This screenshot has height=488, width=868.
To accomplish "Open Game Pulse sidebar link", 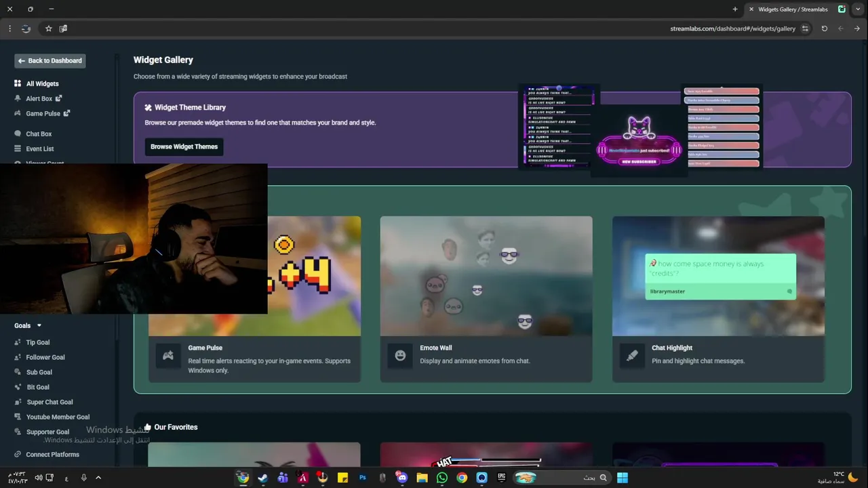I will point(43,114).
